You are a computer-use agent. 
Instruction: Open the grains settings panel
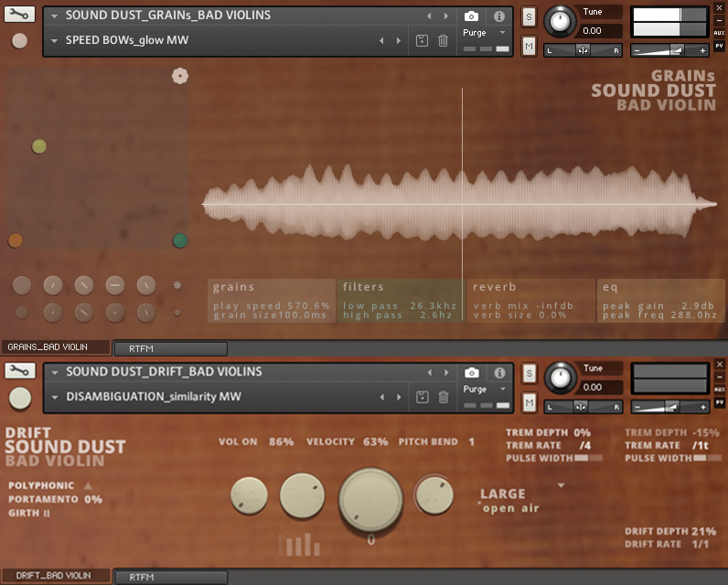click(x=272, y=301)
